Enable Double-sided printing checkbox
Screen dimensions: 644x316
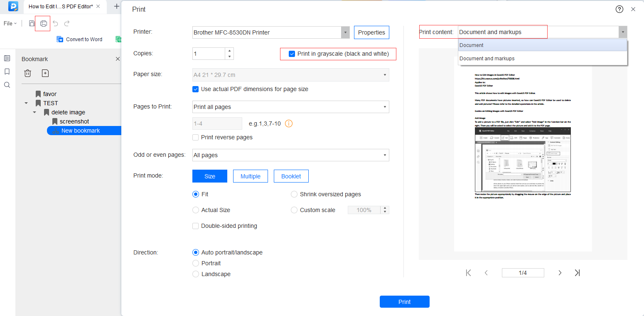(196, 226)
